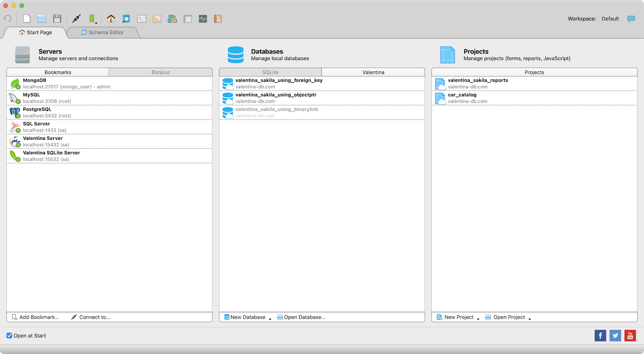Open the ruler design tool icon
The image size is (644, 354).
click(x=157, y=19)
